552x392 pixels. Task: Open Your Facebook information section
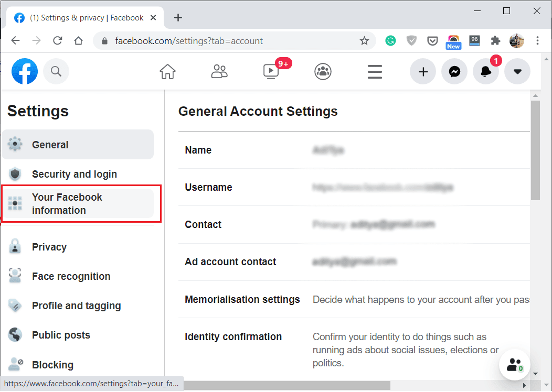[67, 203]
